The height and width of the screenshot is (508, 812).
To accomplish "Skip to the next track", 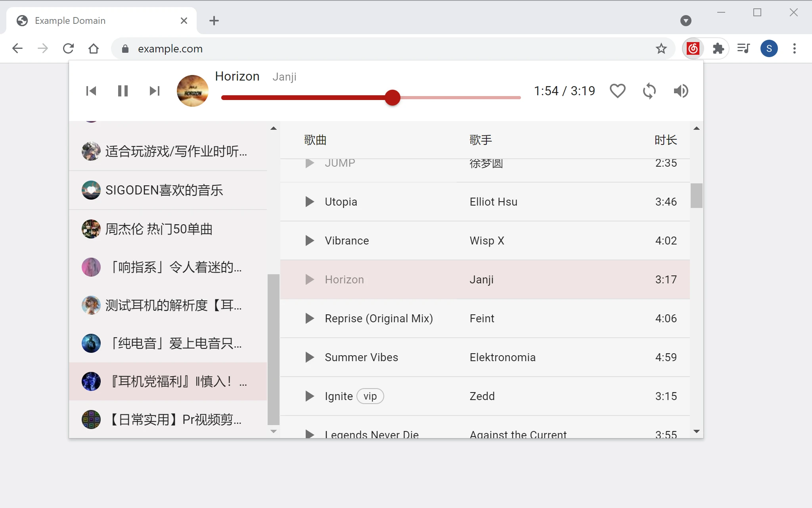I will [x=155, y=91].
